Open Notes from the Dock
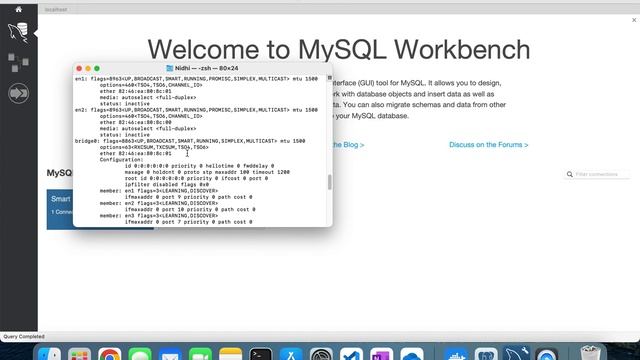Image resolution: width=640 pixels, height=360 pixels. (231, 354)
